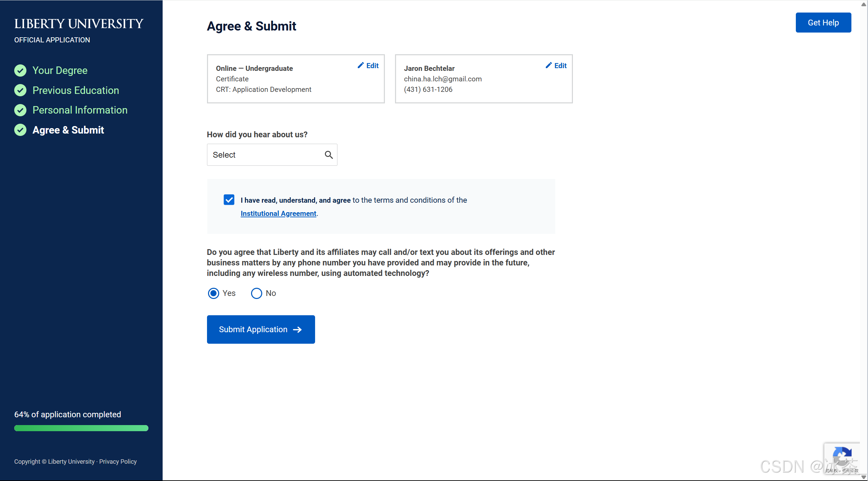Image resolution: width=868 pixels, height=481 pixels.
Task: Open the Institutional Agreement link
Action: 278,214
